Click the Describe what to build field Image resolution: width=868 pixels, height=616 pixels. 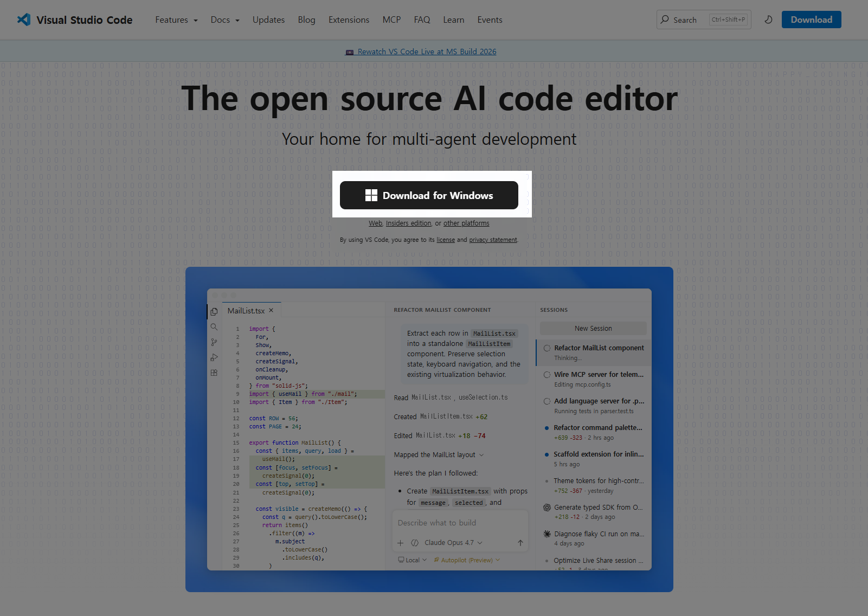pos(460,523)
